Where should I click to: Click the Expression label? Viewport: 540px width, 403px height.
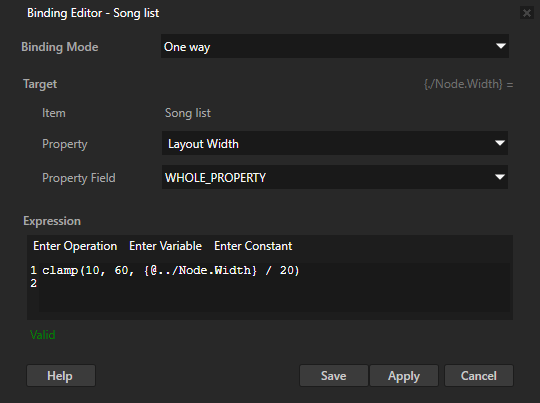click(52, 221)
